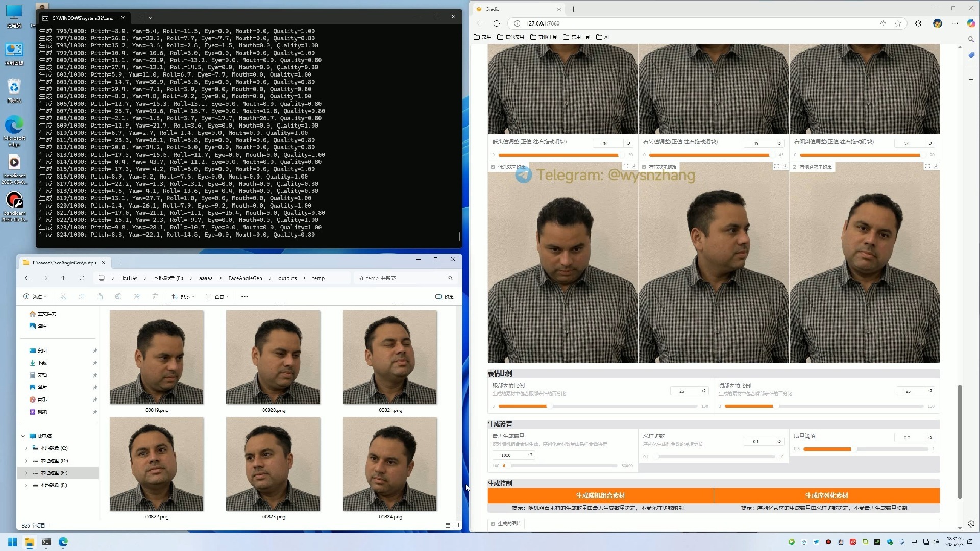Reset the mouth expression ratio value
980x551 pixels.
930,391
